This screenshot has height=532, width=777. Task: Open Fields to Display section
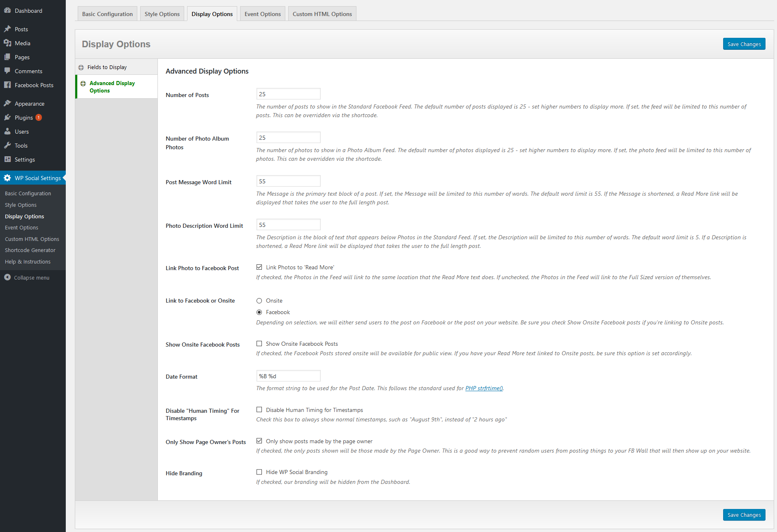click(x=107, y=67)
